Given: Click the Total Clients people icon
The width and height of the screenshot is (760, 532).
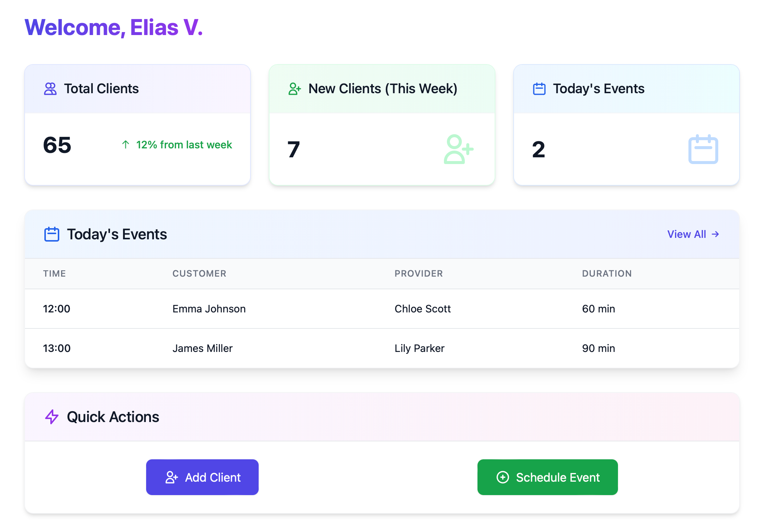Looking at the screenshot, I should 50,89.
